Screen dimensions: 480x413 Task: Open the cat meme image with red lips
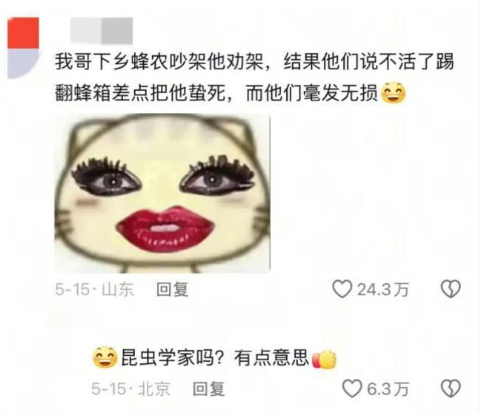(162, 193)
